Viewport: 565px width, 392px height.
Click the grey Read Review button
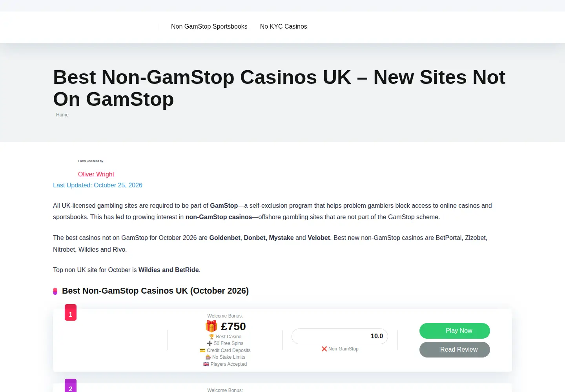[455, 350]
